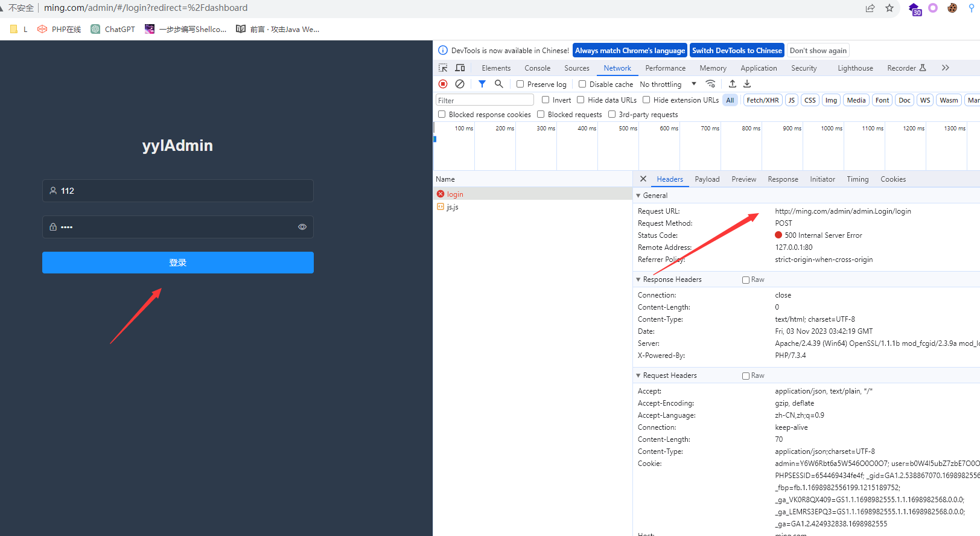Show password using the eye icon
This screenshot has height=536, width=980.
(x=302, y=227)
